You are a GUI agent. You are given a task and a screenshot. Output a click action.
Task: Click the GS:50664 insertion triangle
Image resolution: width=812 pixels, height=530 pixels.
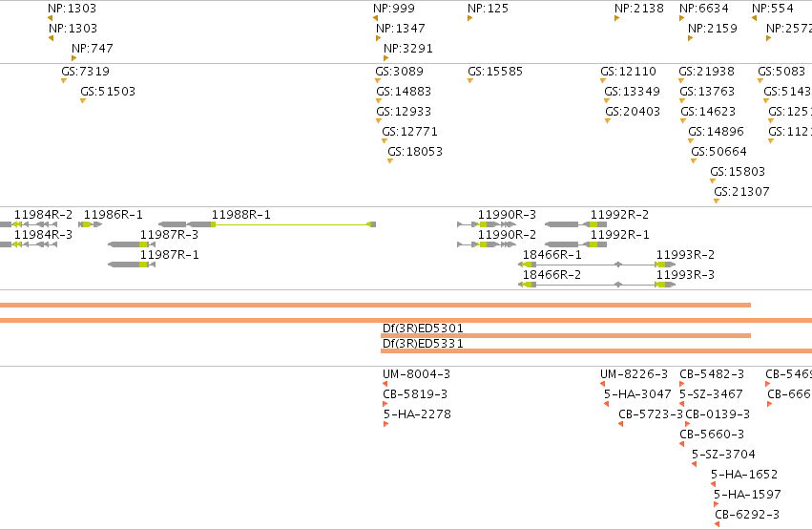(x=694, y=161)
